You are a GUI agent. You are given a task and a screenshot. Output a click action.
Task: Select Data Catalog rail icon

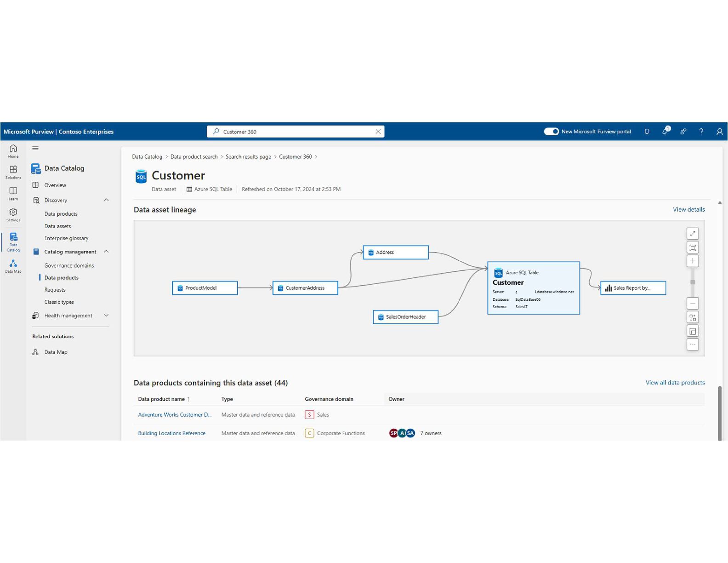pyautogui.click(x=13, y=242)
